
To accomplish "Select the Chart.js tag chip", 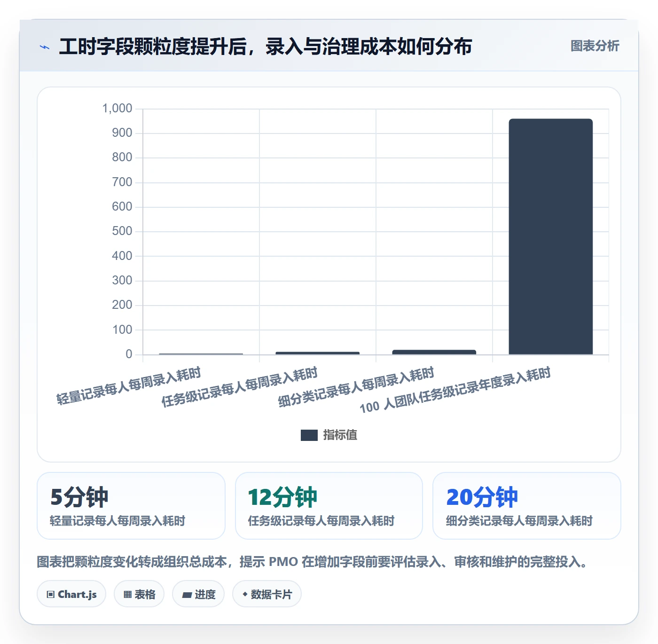I will click(x=71, y=594).
